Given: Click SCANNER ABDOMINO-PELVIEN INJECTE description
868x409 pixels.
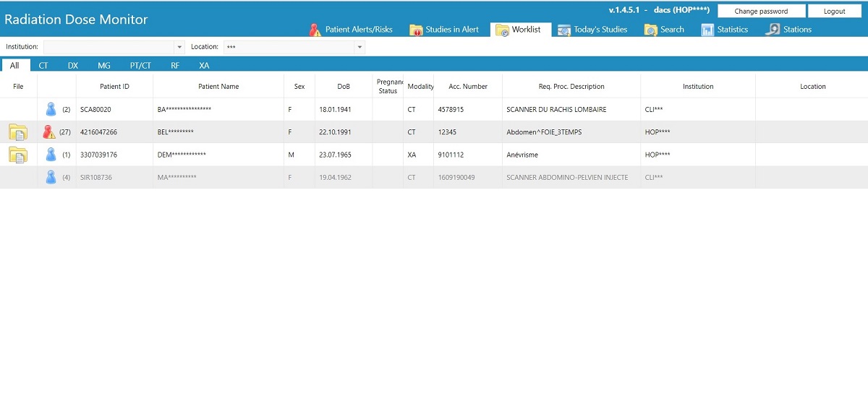Looking at the screenshot, I should coord(567,177).
